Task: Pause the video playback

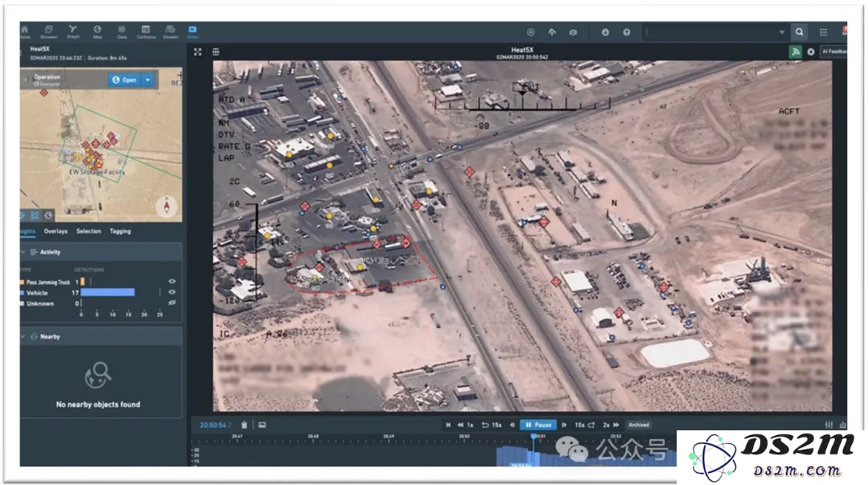Action: tap(538, 425)
